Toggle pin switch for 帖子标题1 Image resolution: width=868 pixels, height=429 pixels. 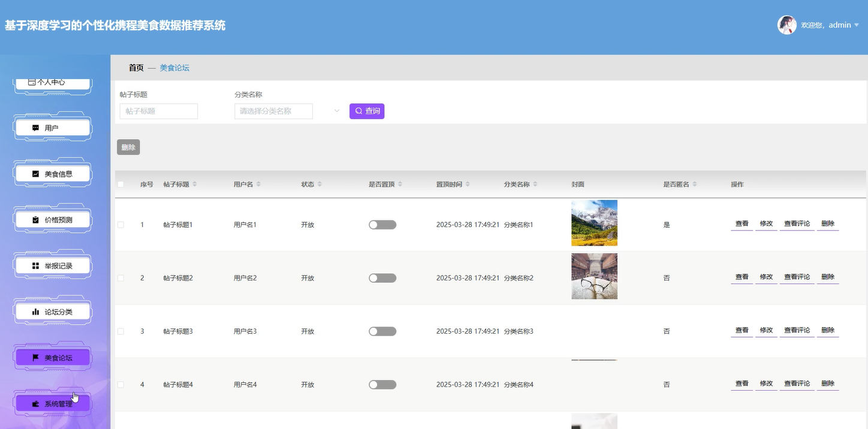[x=382, y=225]
